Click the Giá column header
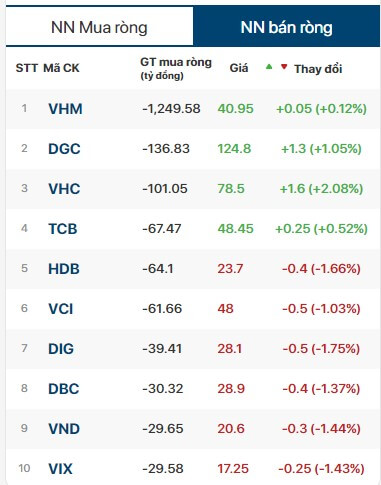This screenshot has width=381, height=485. (239, 68)
